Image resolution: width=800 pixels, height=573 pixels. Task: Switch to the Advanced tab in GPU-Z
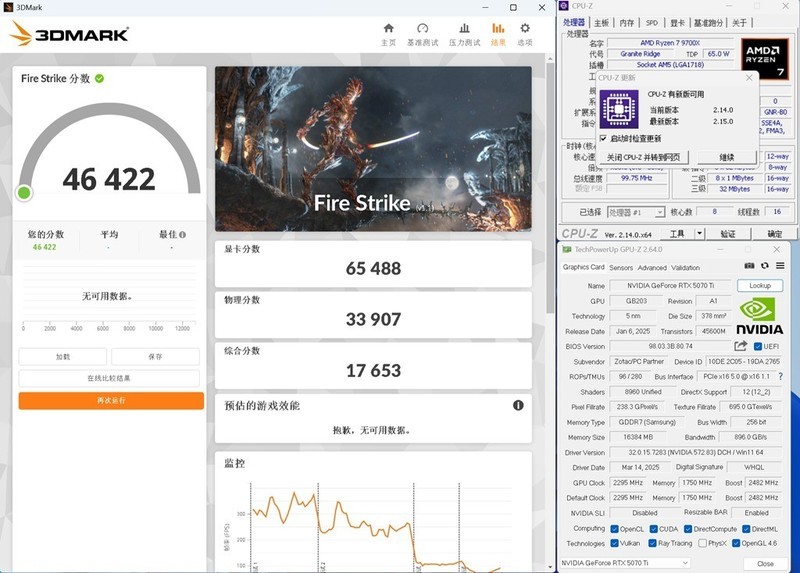(x=652, y=268)
